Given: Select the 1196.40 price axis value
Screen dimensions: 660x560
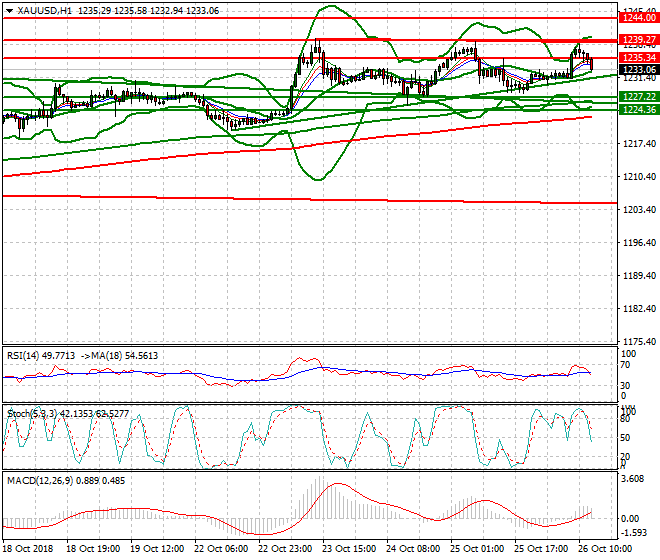Looking at the screenshot, I should [639, 243].
